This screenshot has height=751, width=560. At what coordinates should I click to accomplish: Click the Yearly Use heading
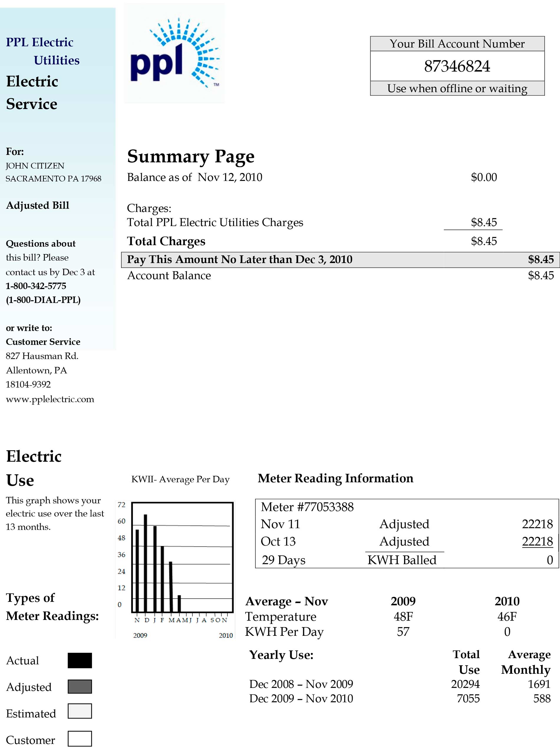click(x=281, y=655)
